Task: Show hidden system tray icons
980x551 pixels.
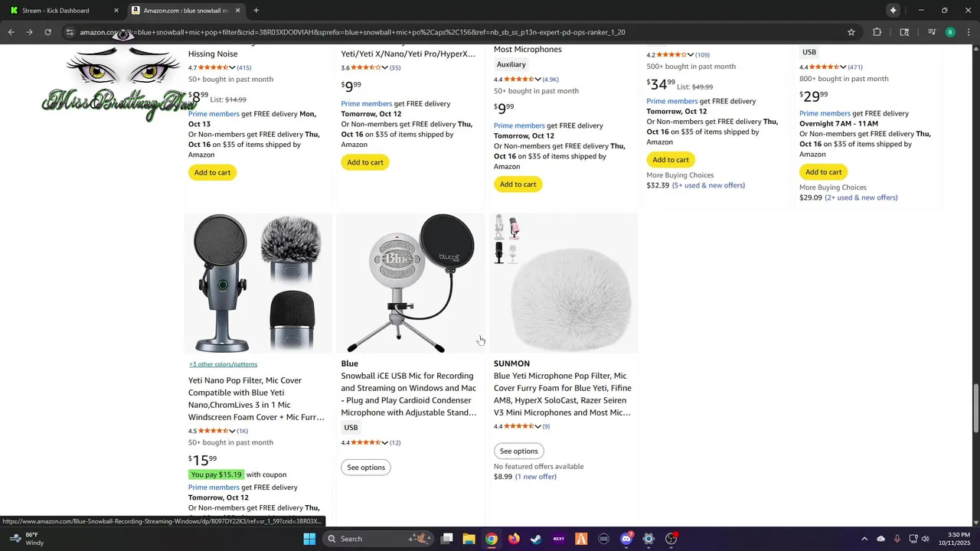Action: [864, 539]
